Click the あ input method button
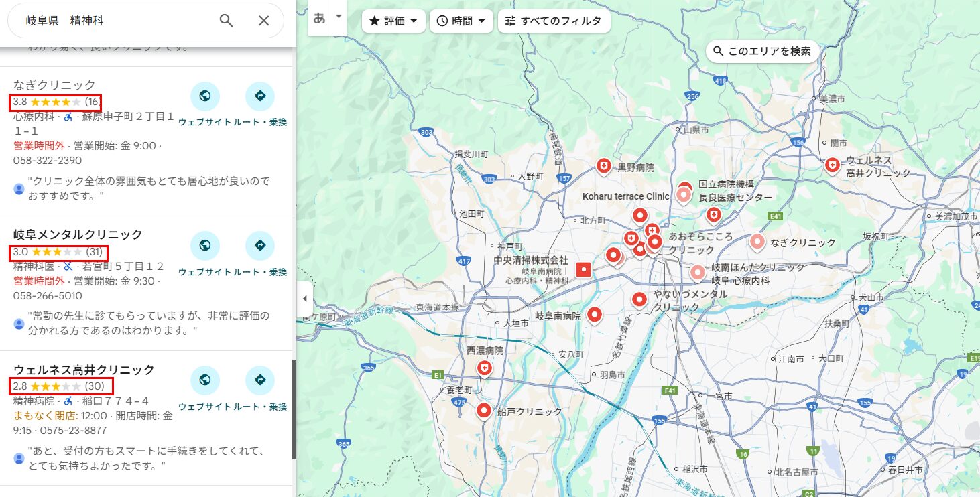The width and height of the screenshot is (980, 497). [320, 19]
